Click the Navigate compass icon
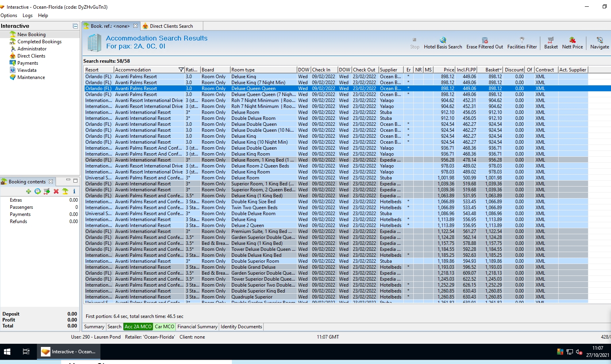This screenshot has height=364, width=611. (x=599, y=40)
